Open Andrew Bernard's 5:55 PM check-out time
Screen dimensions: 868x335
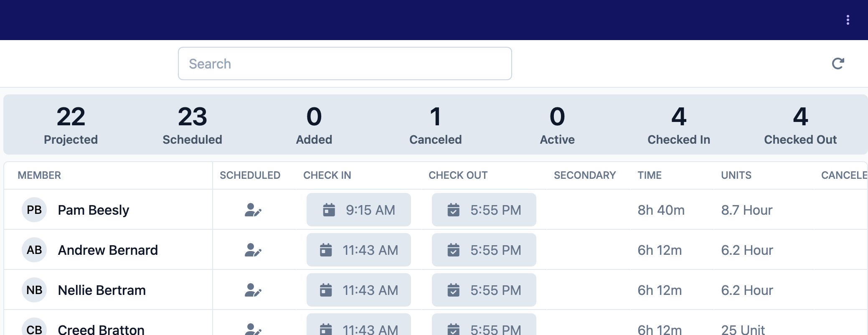click(x=484, y=250)
